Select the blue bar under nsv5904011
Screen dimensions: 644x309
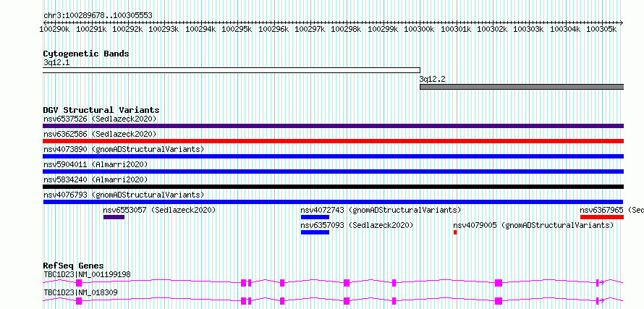[333, 172]
